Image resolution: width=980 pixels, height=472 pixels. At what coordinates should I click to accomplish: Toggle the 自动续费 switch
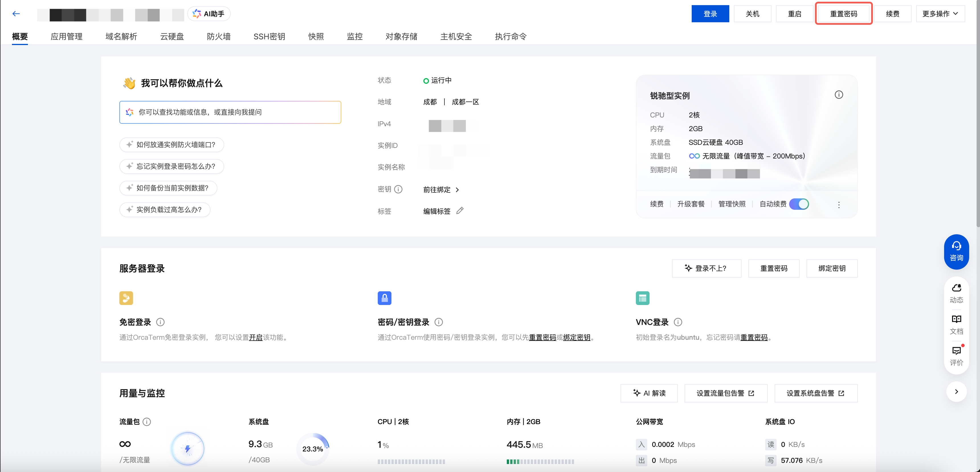click(x=799, y=204)
